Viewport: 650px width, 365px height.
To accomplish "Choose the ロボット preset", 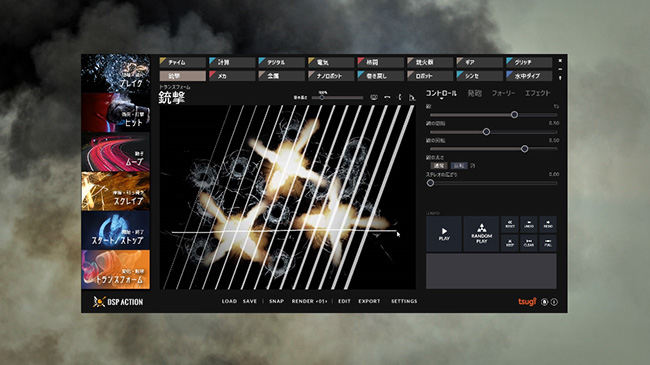I will 430,76.
